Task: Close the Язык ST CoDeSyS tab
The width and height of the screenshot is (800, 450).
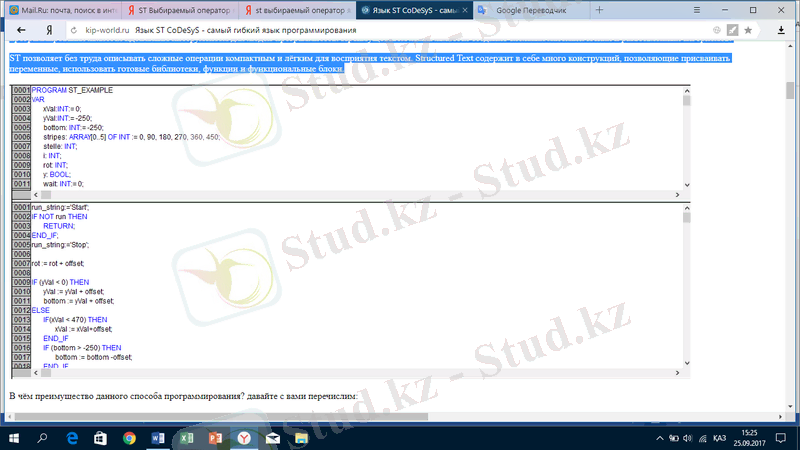Action: click(465, 10)
